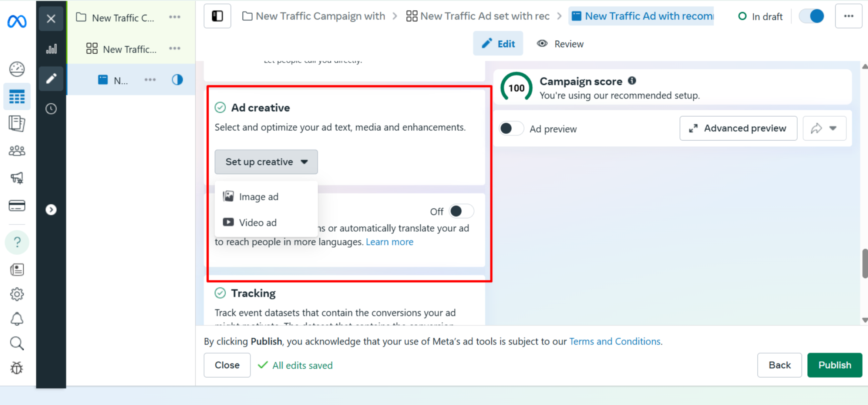Open the clock history icon
The image size is (868, 405).
[51, 109]
